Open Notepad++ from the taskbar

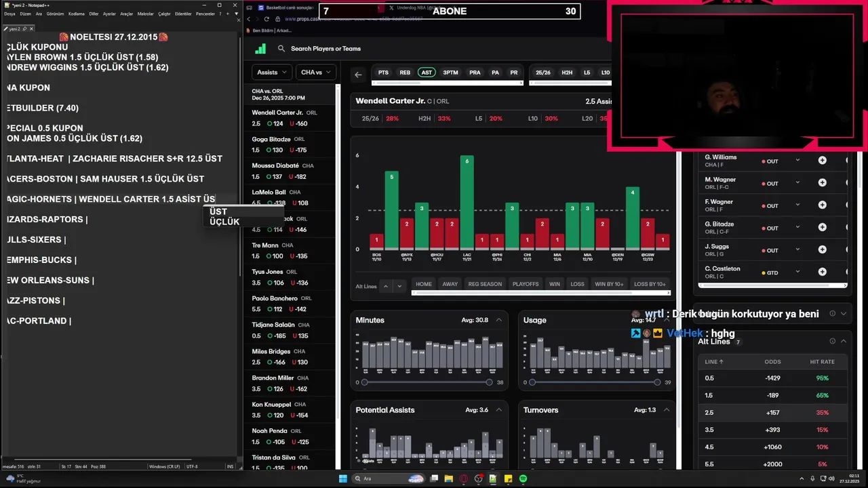[493, 479]
